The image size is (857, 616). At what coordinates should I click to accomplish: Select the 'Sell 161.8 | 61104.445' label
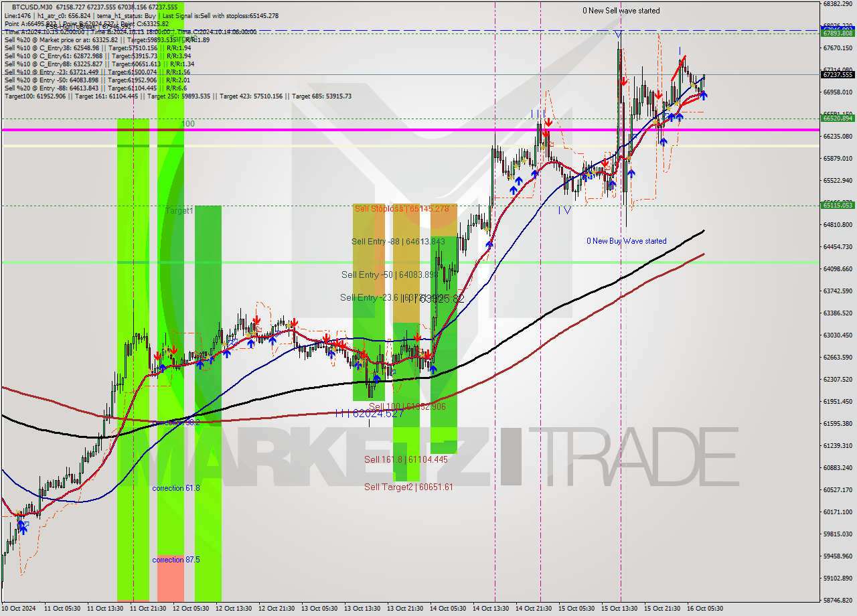tap(406, 459)
